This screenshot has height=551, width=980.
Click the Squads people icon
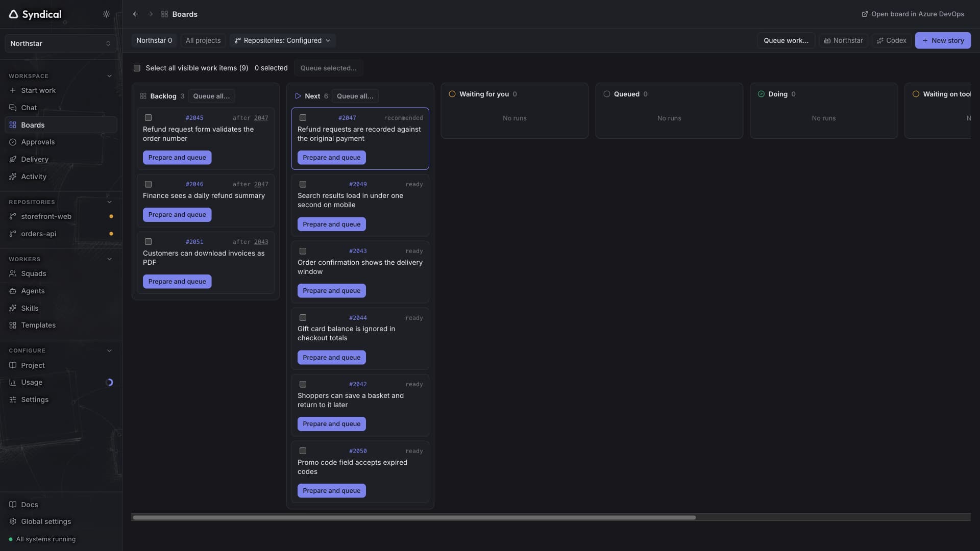coord(13,273)
